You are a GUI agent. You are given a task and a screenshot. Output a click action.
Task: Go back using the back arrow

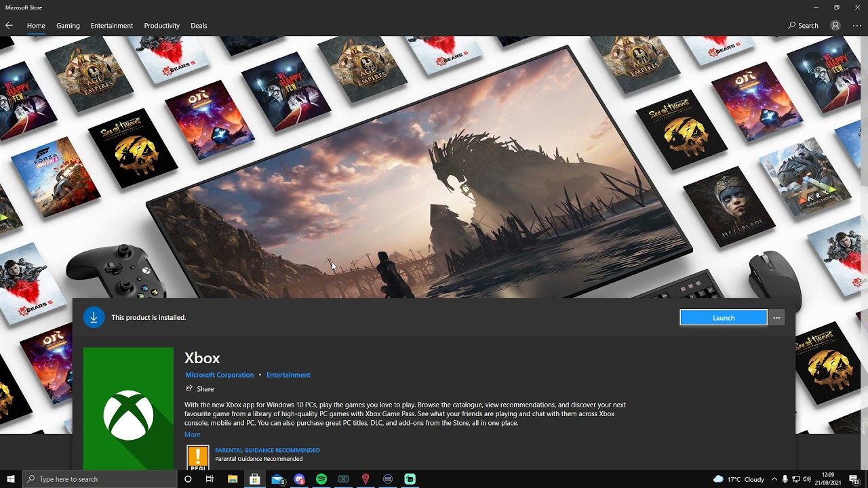point(9,26)
